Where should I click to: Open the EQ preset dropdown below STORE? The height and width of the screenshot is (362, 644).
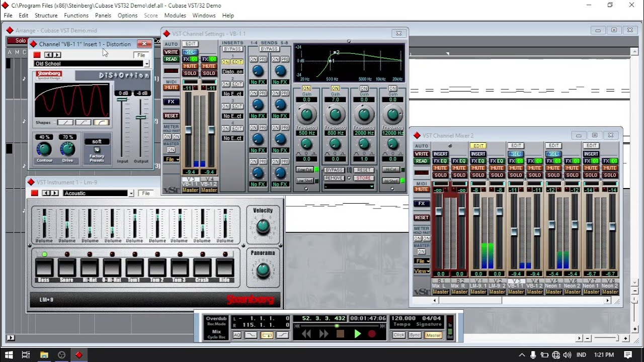pyautogui.click(x=349, y=187)
